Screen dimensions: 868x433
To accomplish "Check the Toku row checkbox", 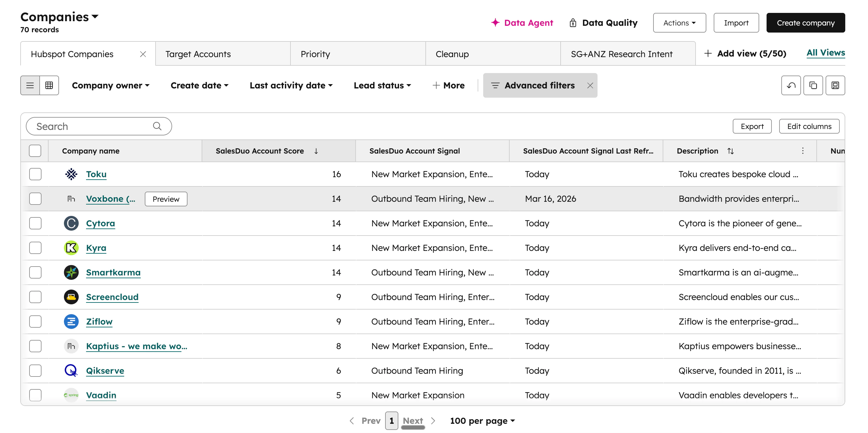I will 35,174.
